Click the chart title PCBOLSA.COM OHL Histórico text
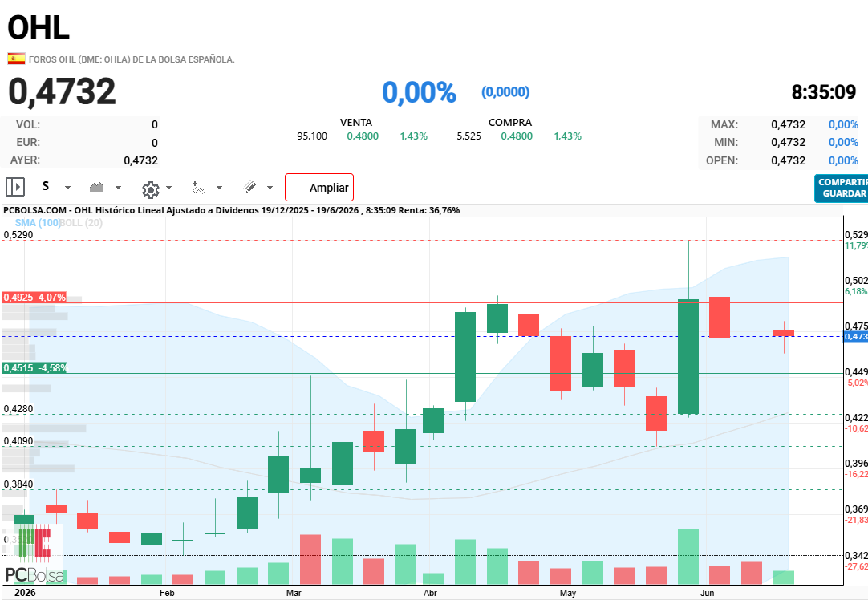Screen dimensions: 868x600 pyautogui.click(x=231, y=210)
